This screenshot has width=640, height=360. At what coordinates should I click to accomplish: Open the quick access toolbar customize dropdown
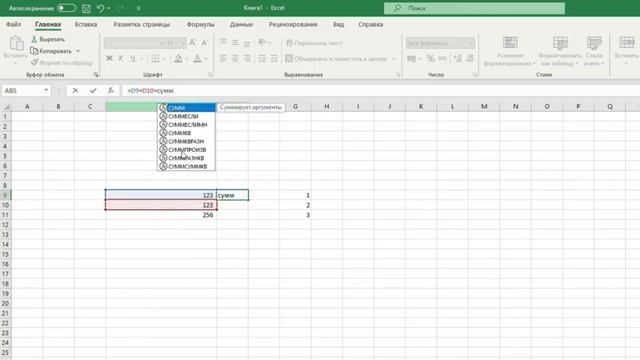[x=138, y=8]
